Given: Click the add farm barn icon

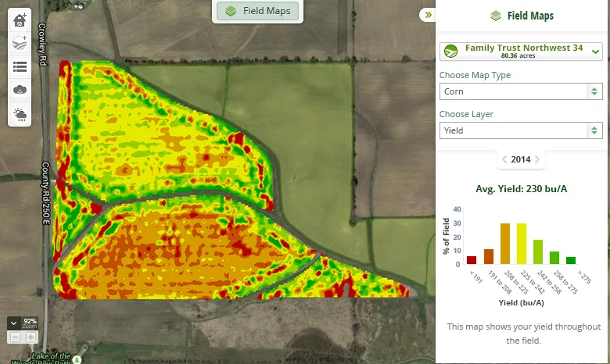Looking at the screenshot, I should [x=20, y=20].
